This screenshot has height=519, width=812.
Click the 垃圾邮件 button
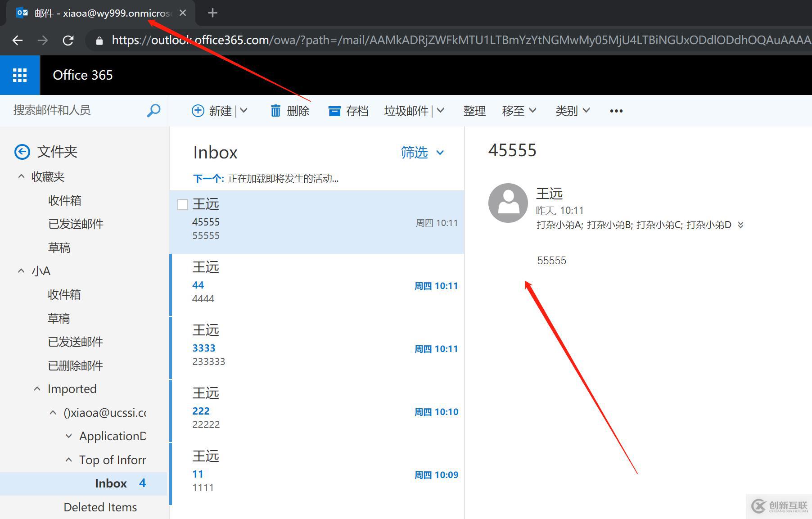406,111
